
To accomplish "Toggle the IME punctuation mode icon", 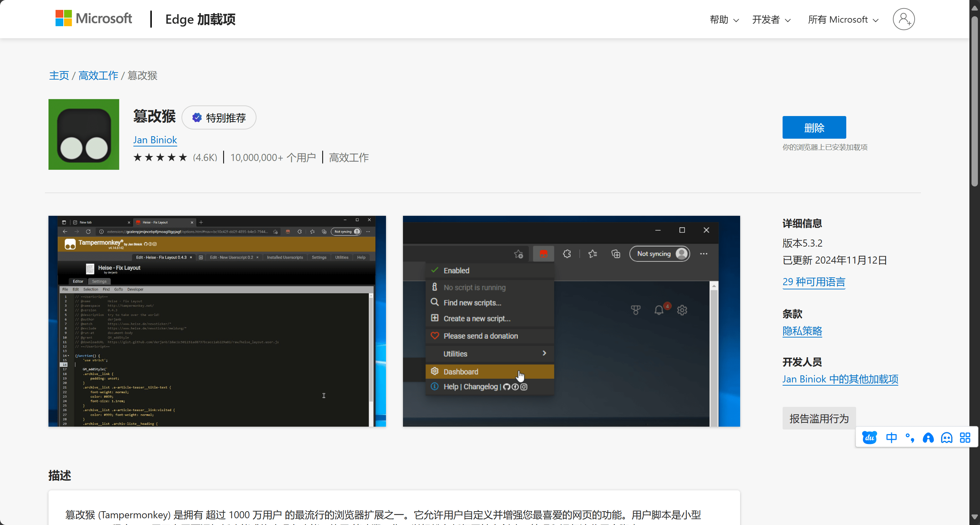I will coord(910,438).
